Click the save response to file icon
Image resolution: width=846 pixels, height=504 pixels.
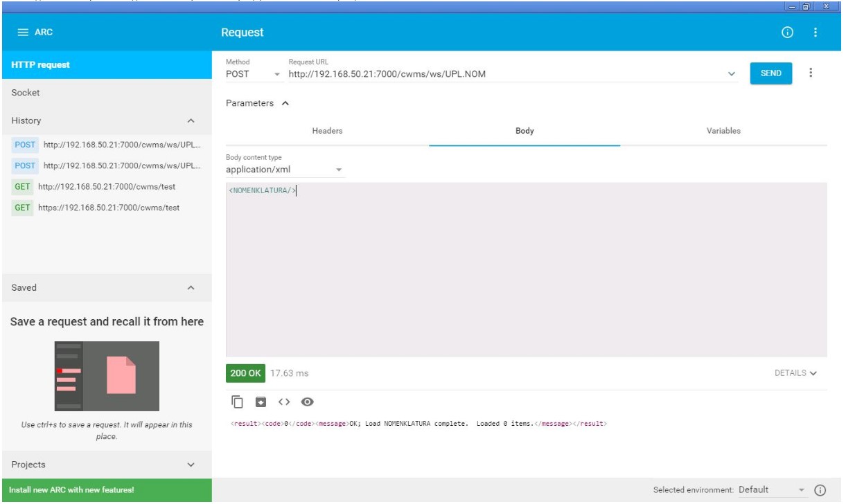[x=261, y=402]
